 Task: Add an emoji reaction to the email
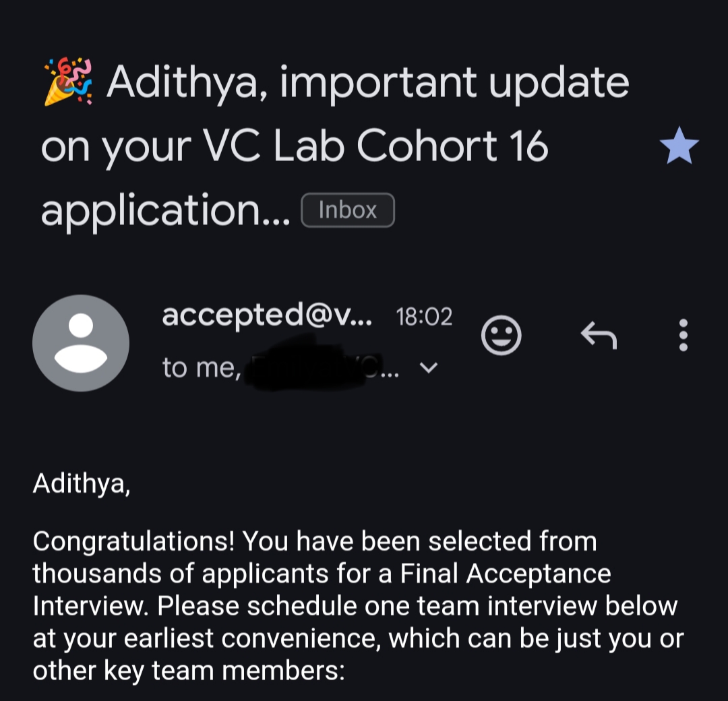point(502,335)
